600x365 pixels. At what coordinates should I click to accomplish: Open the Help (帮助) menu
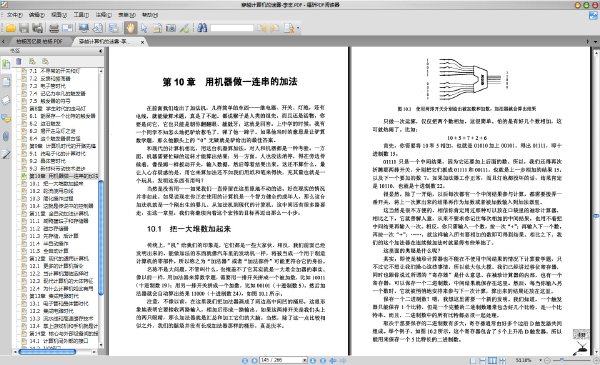[x=150, y=15]
